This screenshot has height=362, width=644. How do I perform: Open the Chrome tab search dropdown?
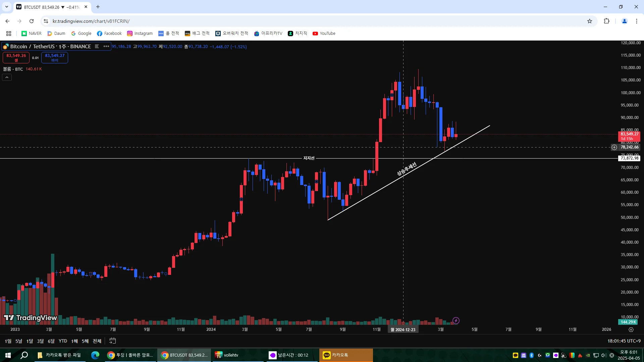pos(6,7)
